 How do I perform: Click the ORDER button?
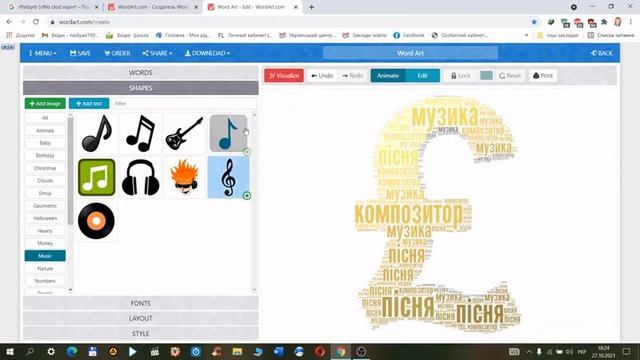[x=117, y=53]
